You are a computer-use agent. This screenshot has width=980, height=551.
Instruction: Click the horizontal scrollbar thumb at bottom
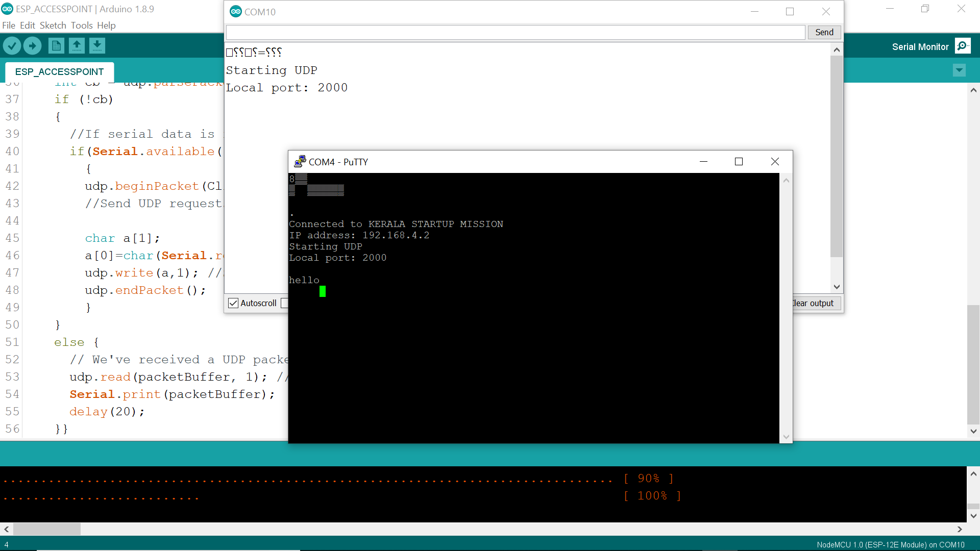(x=47, y=529)
